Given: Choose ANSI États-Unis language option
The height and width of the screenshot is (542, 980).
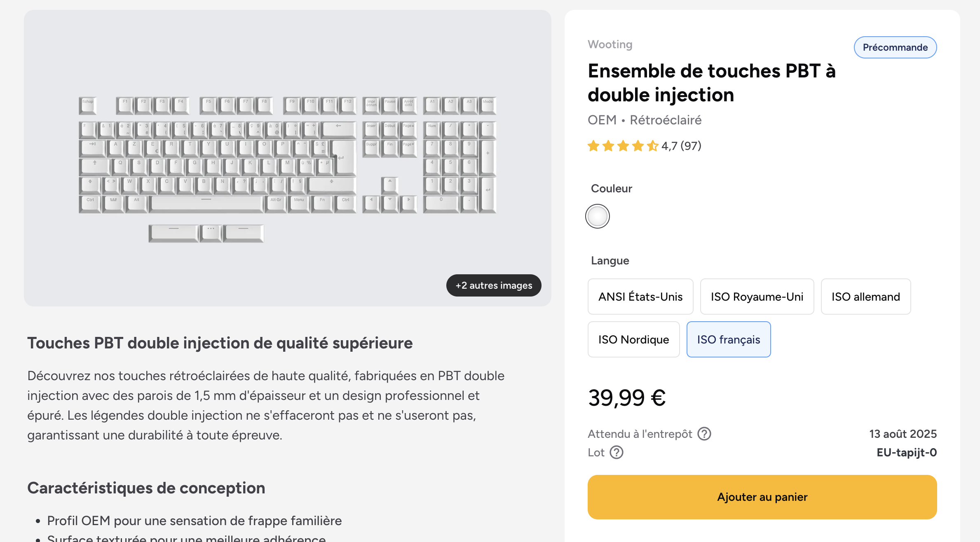Looking at the screenshot, I should point(640,297).
